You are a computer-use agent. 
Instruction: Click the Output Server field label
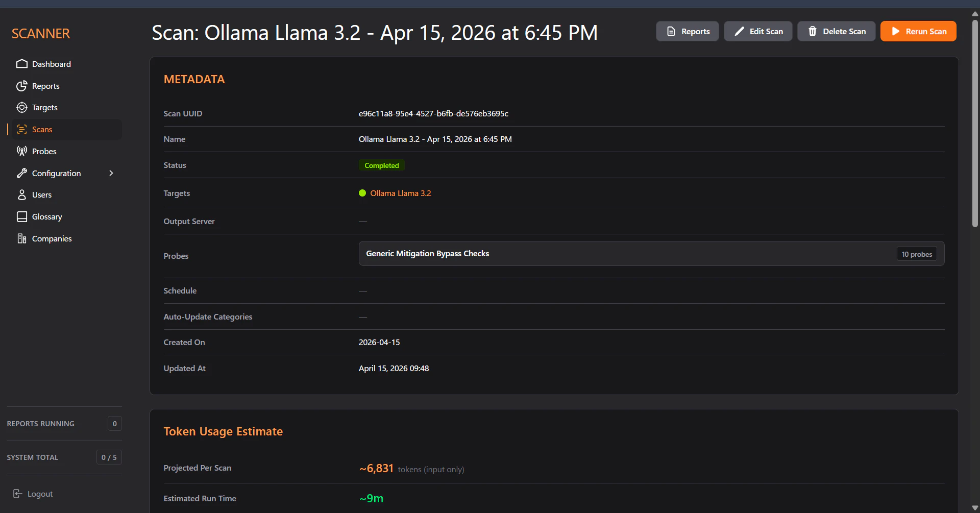click(x=189, y=222)
